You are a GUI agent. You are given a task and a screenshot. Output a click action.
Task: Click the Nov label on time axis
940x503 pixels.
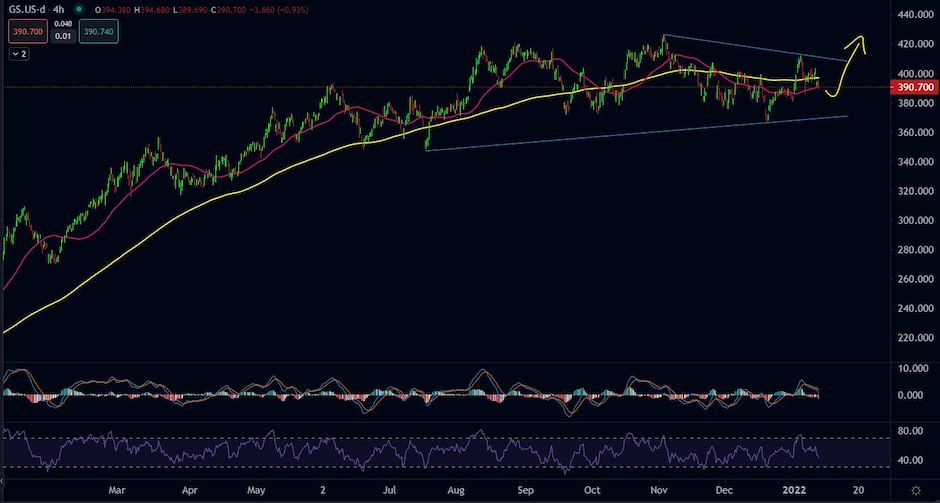coord(659,490)
